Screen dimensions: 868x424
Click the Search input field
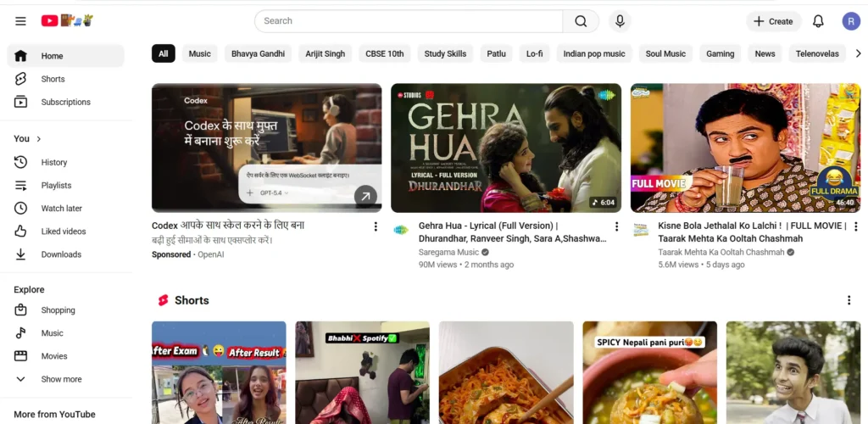coord(409,21)
